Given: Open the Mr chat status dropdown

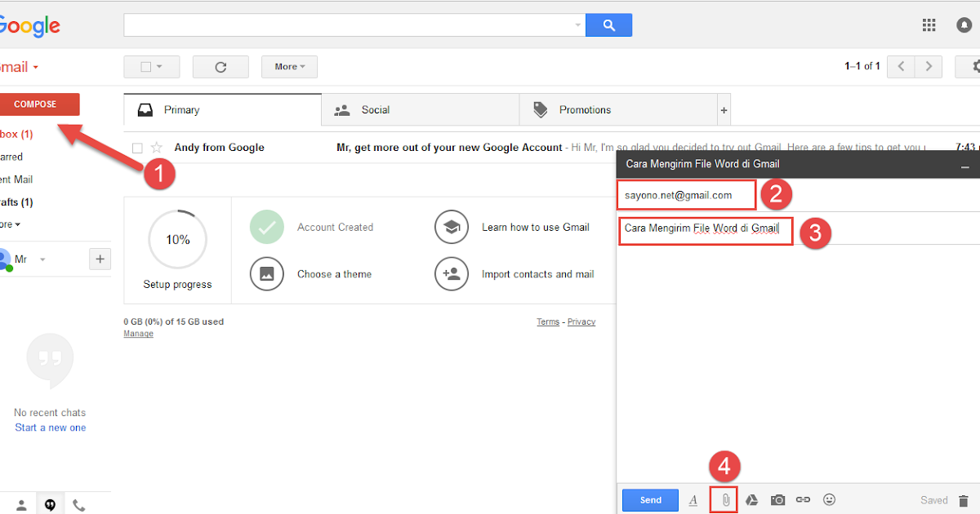Looking at the screenshot, I should click(42, 259).
